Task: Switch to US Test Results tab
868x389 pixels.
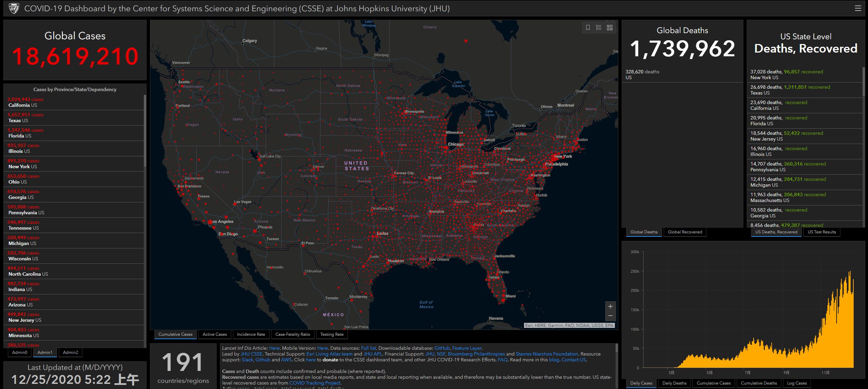Action: pos(822,232)
